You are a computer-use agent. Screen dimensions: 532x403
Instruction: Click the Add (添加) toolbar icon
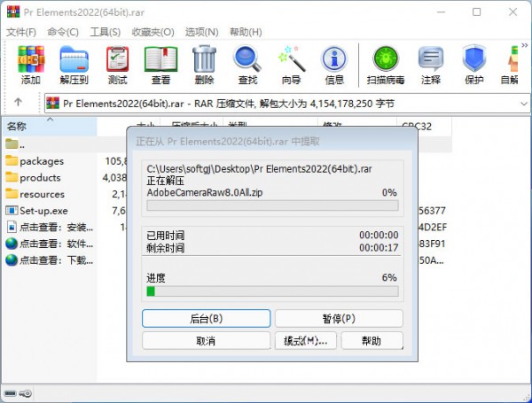pyautogui.click(x=31, y=59)
